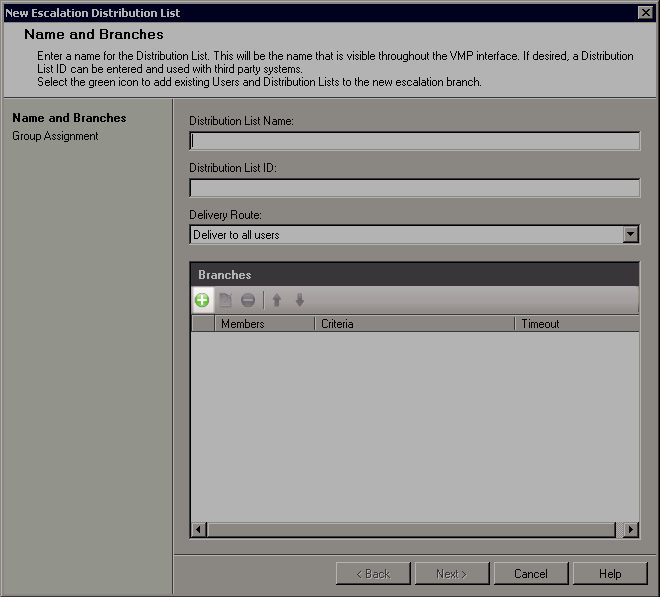Select the 'Deliver to all users' combo box
The height and width of the screenshot is (597, 660).
415,235
